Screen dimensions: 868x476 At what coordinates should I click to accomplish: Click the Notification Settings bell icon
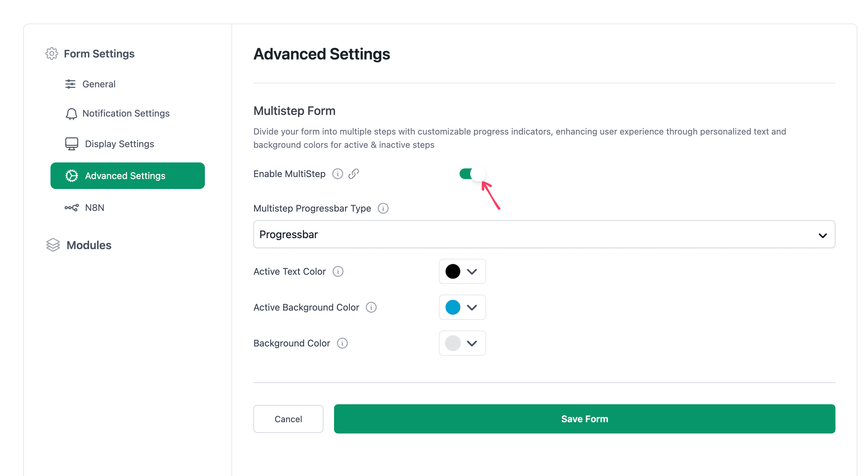[71, 114]
